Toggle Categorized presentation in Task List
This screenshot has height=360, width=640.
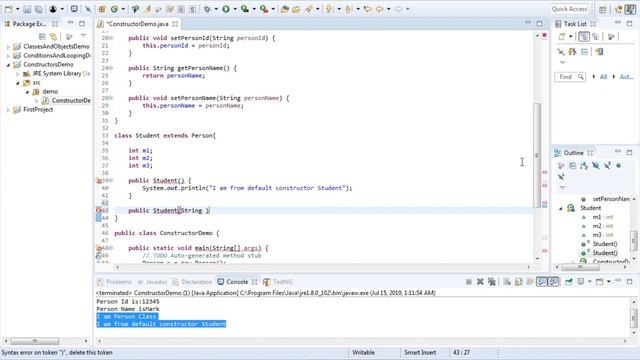tap(584, 37)
